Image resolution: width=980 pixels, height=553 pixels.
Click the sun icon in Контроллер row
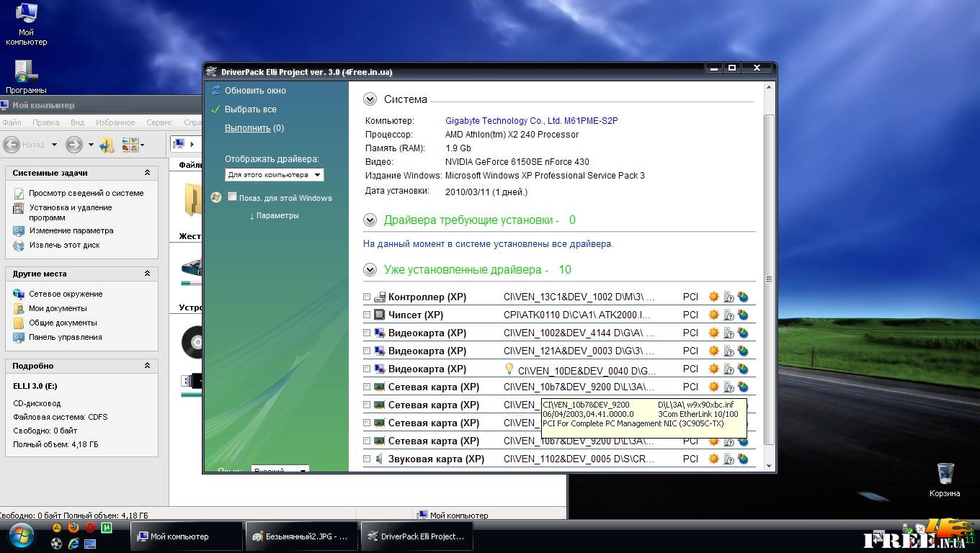point(714,297)
